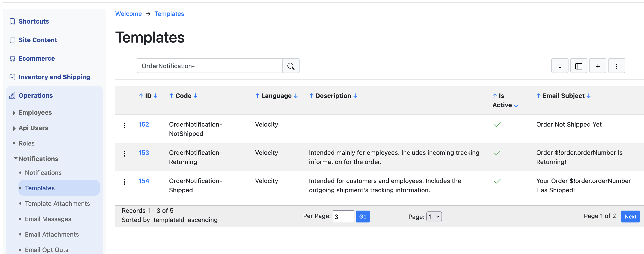
Task: Click the search magnifier button
Action: tap(291, 66)
